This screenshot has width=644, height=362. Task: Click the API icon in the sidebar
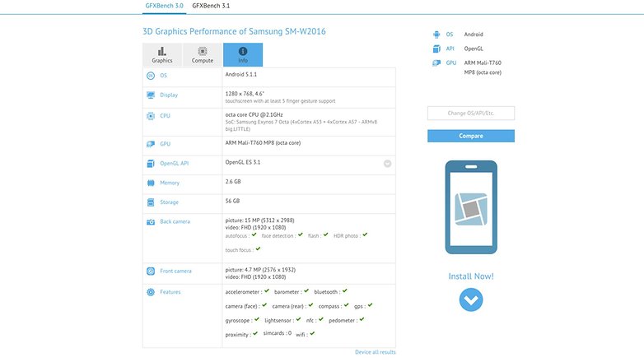[436, 49]
